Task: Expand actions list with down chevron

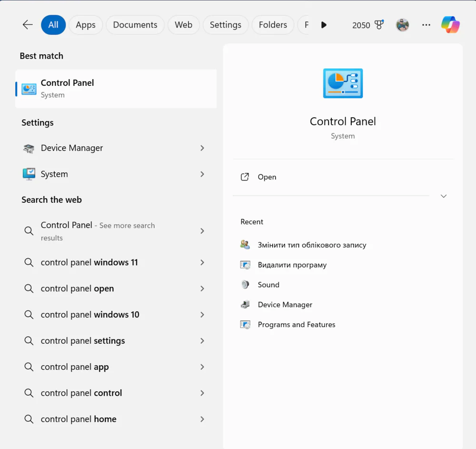Action: 444,196
